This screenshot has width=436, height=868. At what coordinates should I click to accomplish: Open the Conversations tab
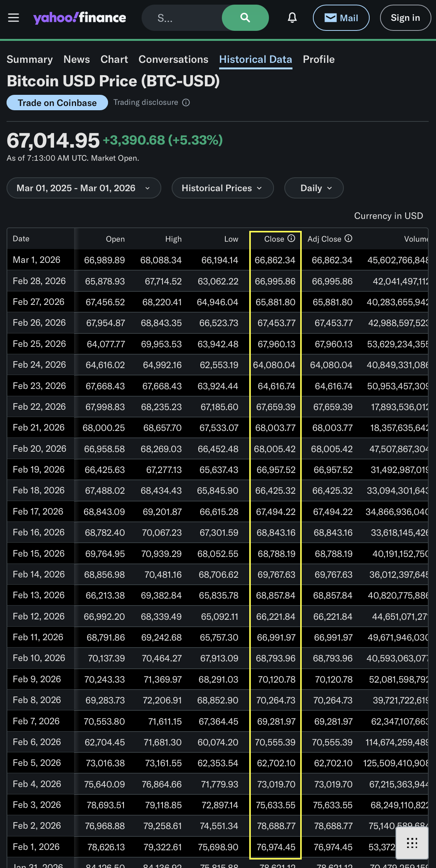point(173,59)
